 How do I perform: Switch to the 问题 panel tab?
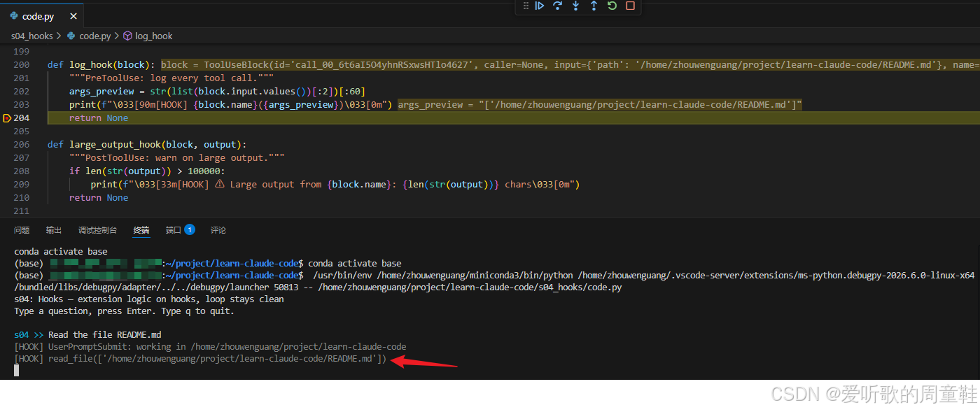click(x=22, y=230)
